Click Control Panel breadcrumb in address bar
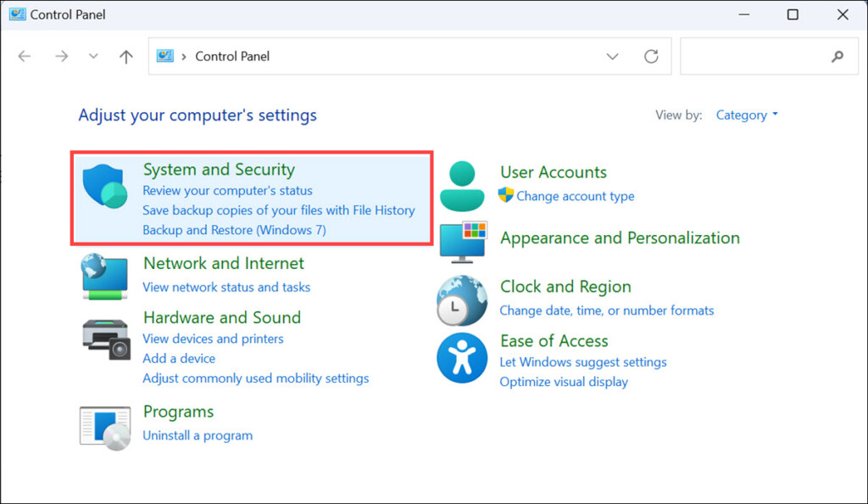 232,57
